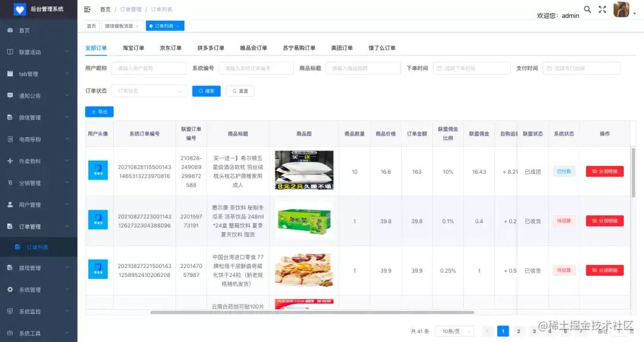Click the 首页 dashboard icon in sidebar
Screen dimensions: 644x342
10,30
